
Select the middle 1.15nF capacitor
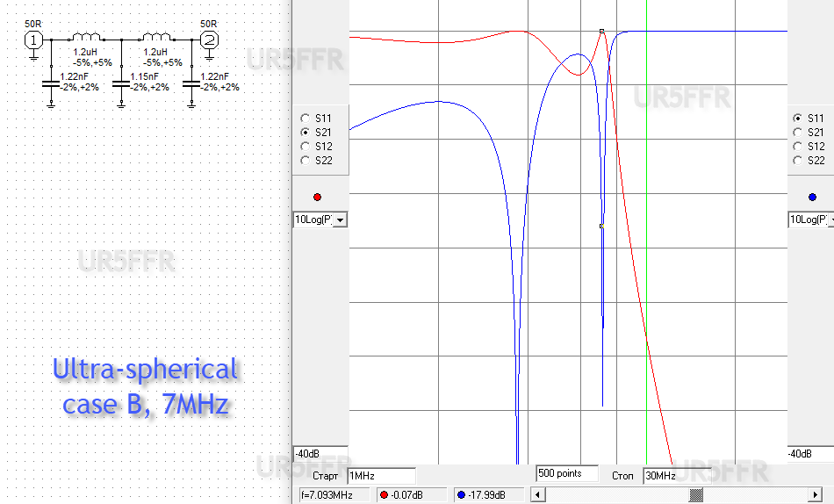pyautogui.click(x=121, y=85)
